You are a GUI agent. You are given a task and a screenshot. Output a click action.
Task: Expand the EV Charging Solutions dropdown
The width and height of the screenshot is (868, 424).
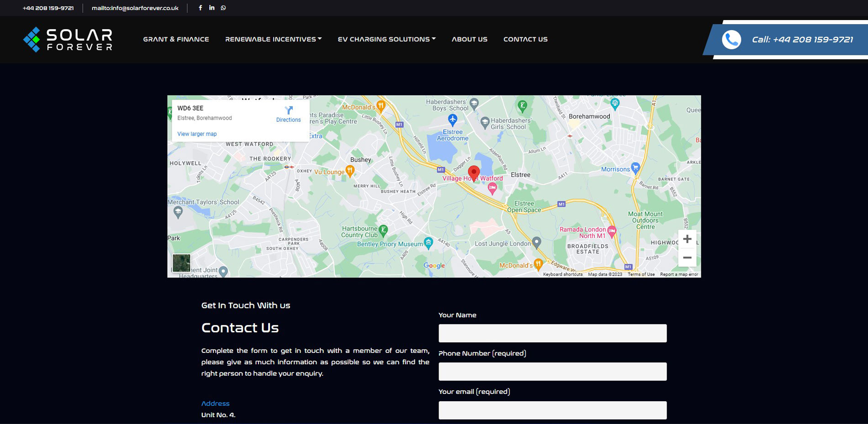[386, 39]
